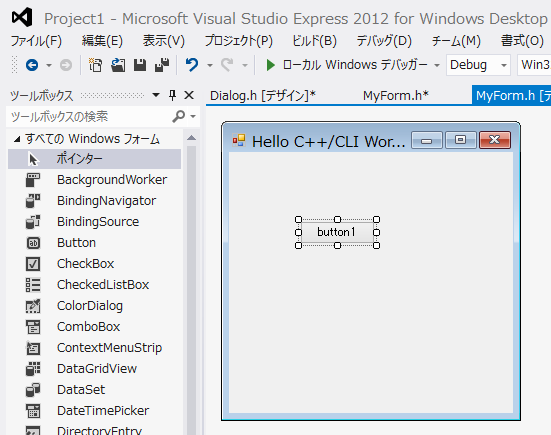The image size is (551, 435).
Task: Click the form's title bar icon
Action: click(x=239, y=140)
